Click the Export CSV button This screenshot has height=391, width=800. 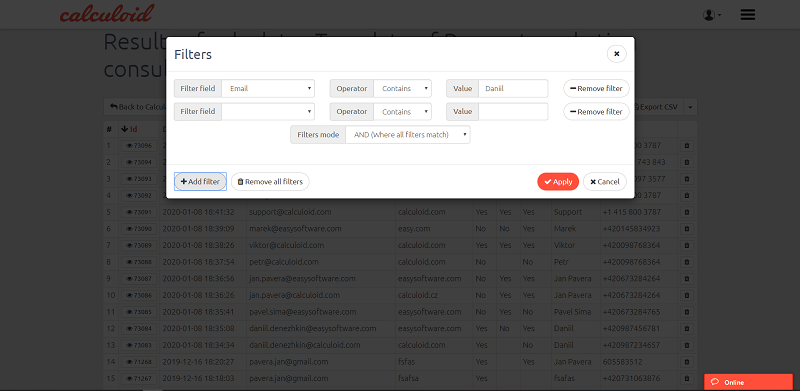coord(658,107)
